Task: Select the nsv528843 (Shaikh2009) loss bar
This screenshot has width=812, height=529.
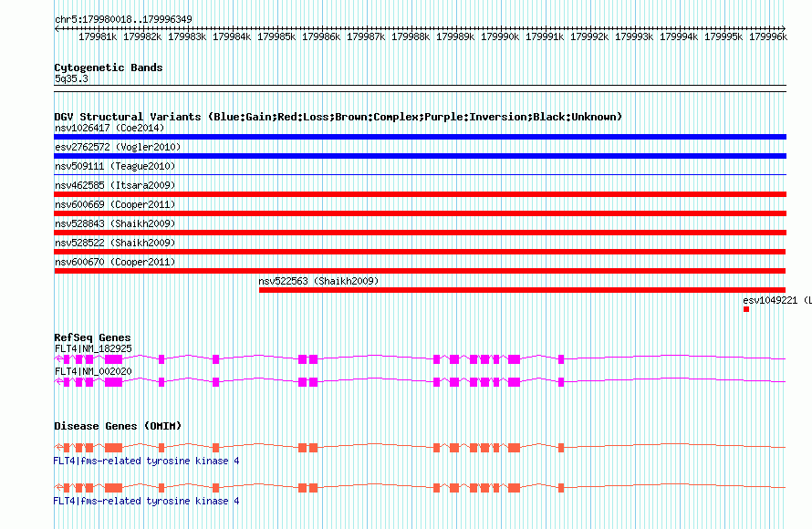Action: tap(420, 233)
